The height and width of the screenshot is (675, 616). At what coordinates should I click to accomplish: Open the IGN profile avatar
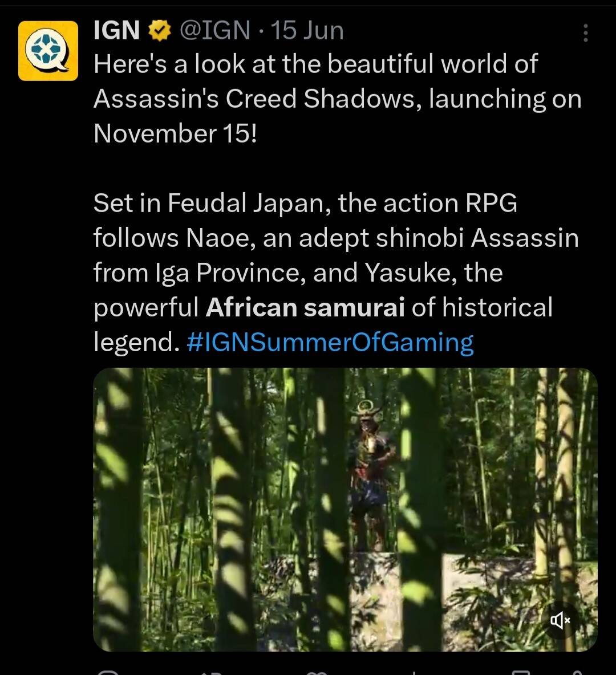(x=48, y=51)
